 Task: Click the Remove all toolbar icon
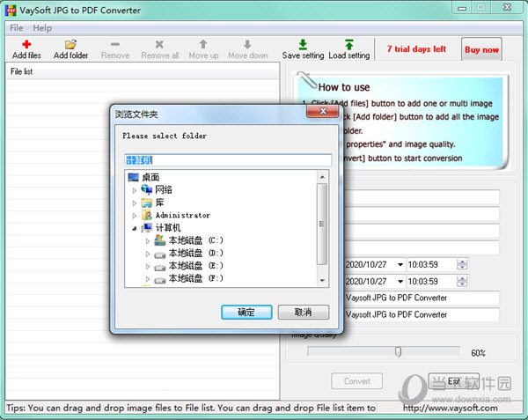pyautogui.click(x=159, y=44)
